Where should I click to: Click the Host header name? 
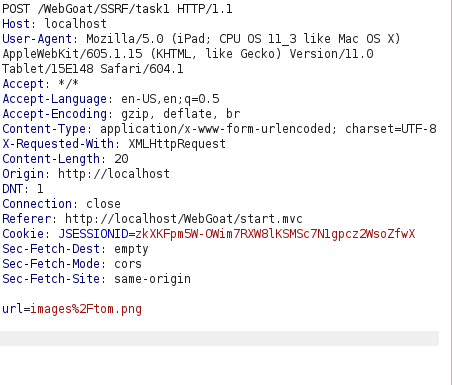tap(16, 24)
